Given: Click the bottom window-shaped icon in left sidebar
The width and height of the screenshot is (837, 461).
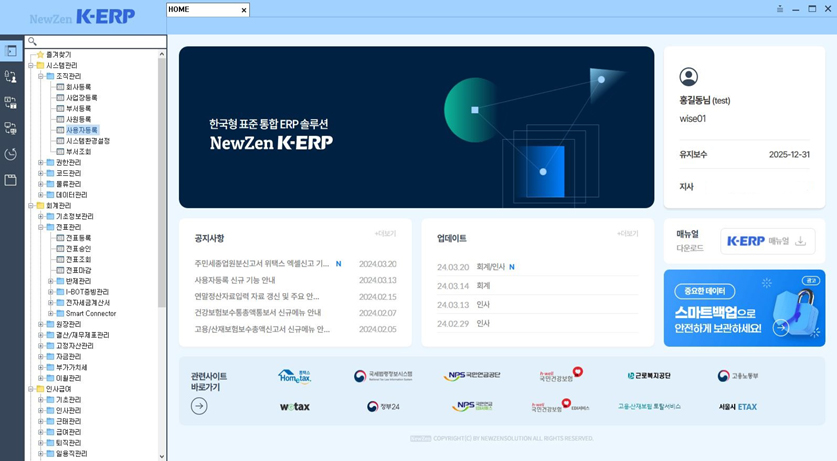Looking at the screenshot, I should point(11,180).
